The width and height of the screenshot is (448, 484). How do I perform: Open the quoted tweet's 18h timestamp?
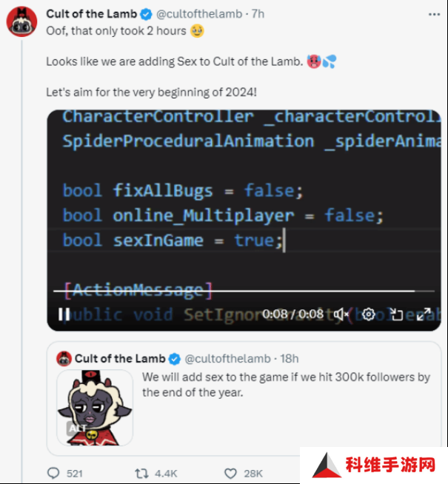[290, 359]
